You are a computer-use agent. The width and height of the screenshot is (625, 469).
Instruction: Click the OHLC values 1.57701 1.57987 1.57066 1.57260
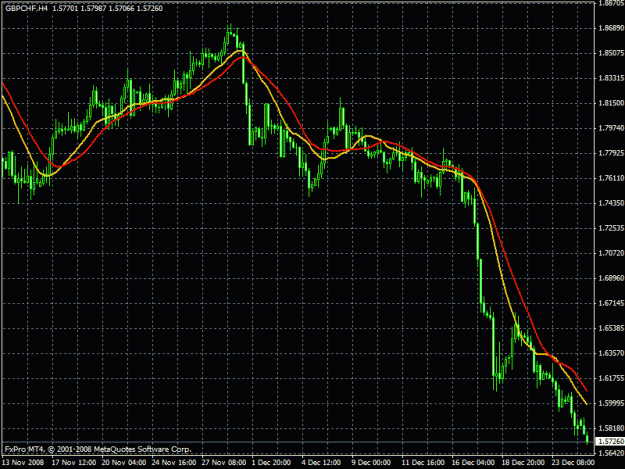(107, 8)
